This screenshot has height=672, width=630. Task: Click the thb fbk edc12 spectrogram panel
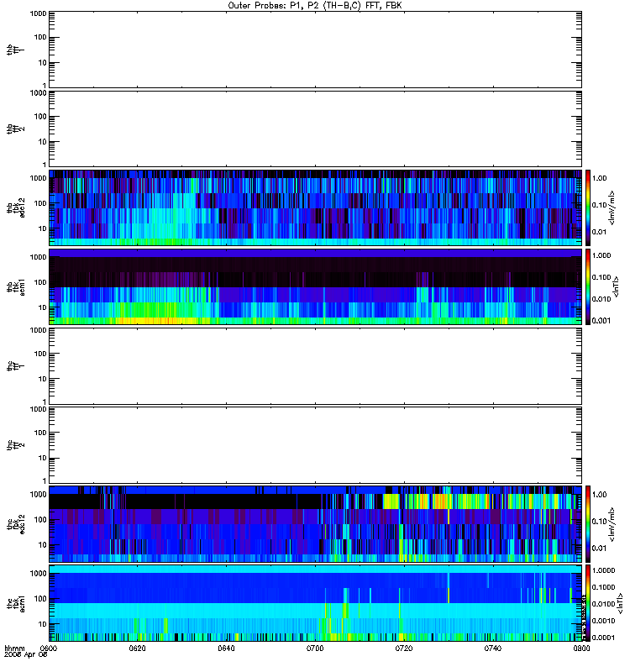[x=315, y=207]
